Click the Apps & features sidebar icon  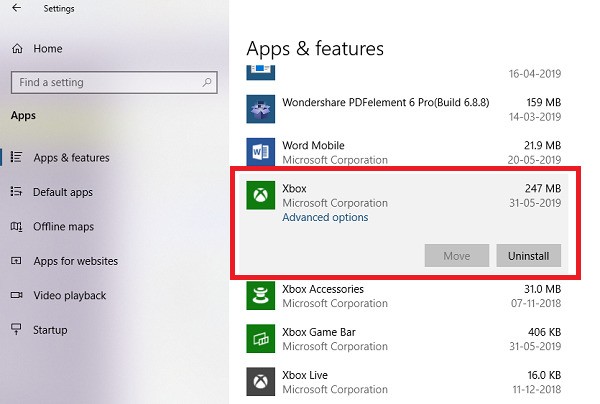pos(16,157)
